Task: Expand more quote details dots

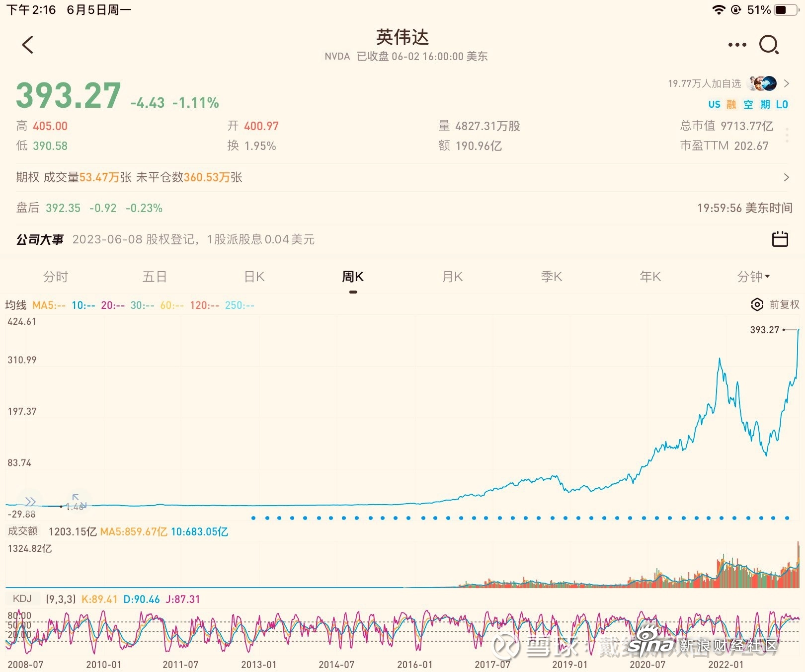Action: [787, 135]
